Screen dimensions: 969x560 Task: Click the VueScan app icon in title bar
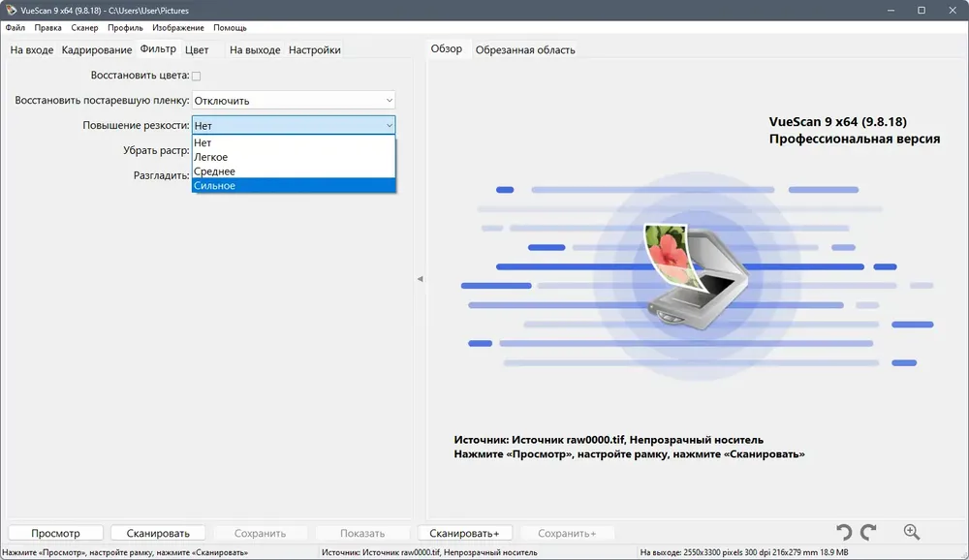click(11, 9)
